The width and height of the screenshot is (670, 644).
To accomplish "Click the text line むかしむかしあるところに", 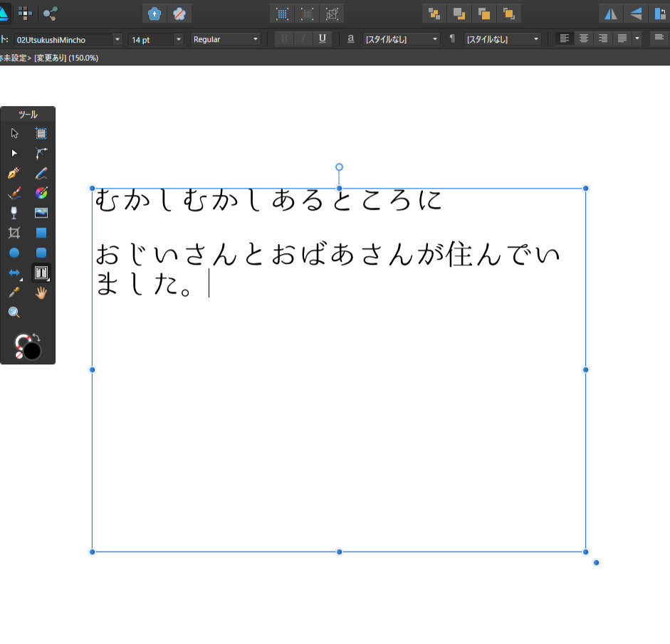I will (x=268, y=200).
